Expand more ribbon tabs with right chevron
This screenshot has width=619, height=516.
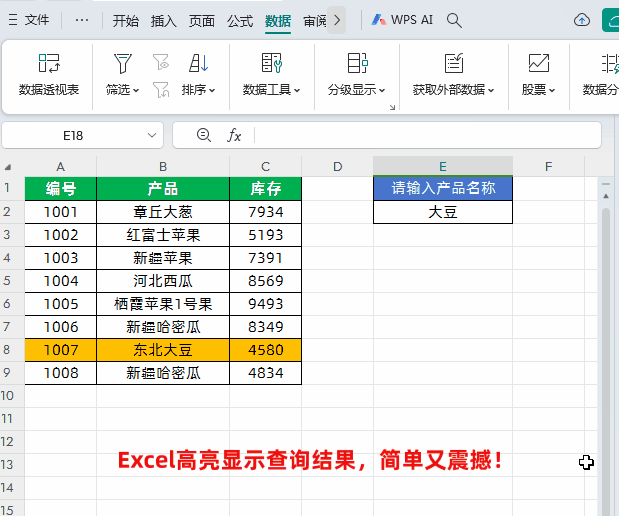[x=337, y=20]
